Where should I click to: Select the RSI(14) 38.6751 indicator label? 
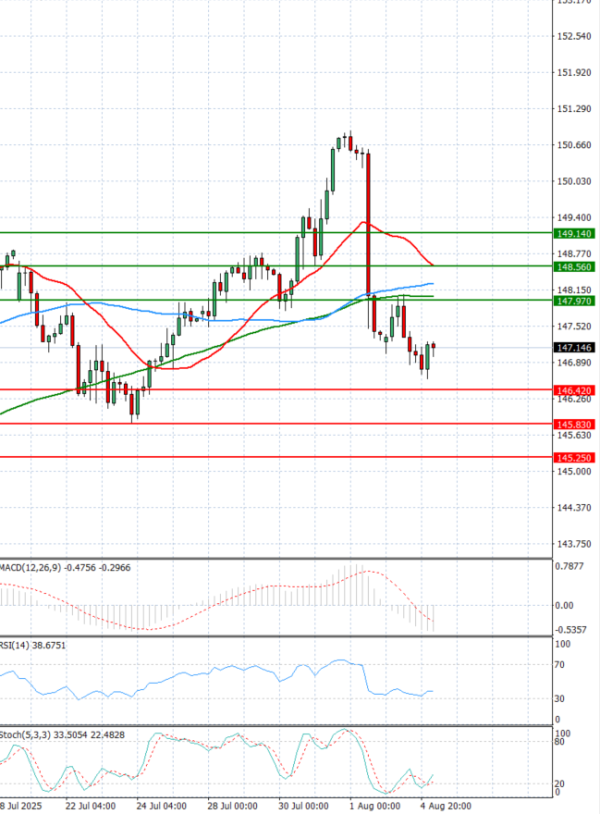point(33,645)
